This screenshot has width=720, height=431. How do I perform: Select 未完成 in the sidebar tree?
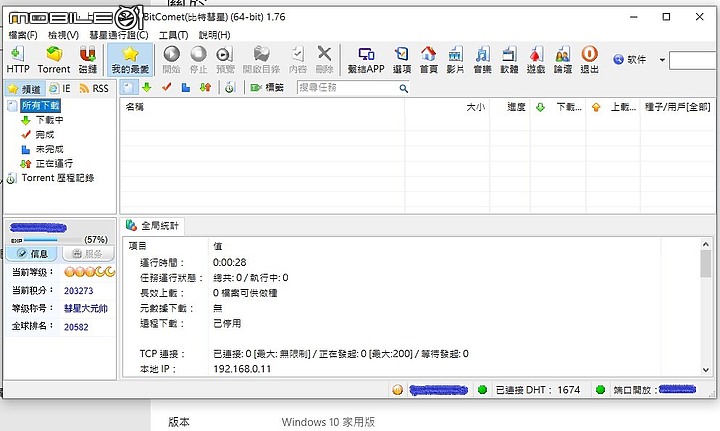pyautogui.click(x=49, y=150)
